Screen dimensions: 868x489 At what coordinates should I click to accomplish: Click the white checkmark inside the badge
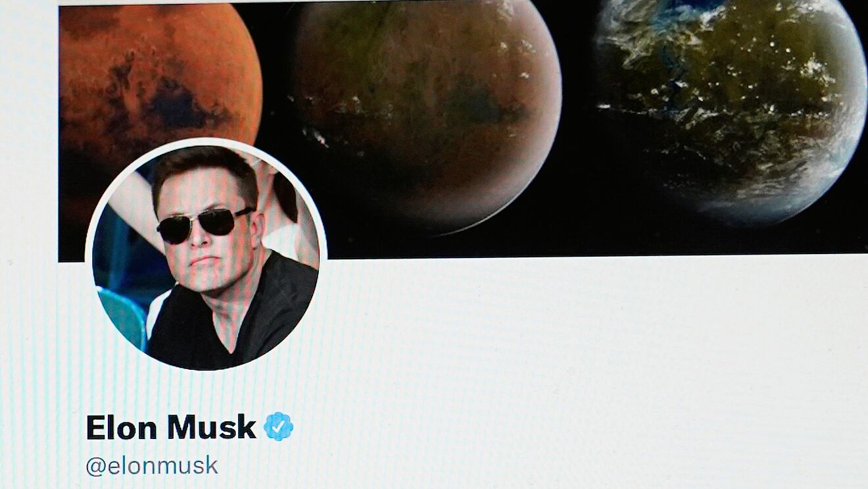[279, 427]
